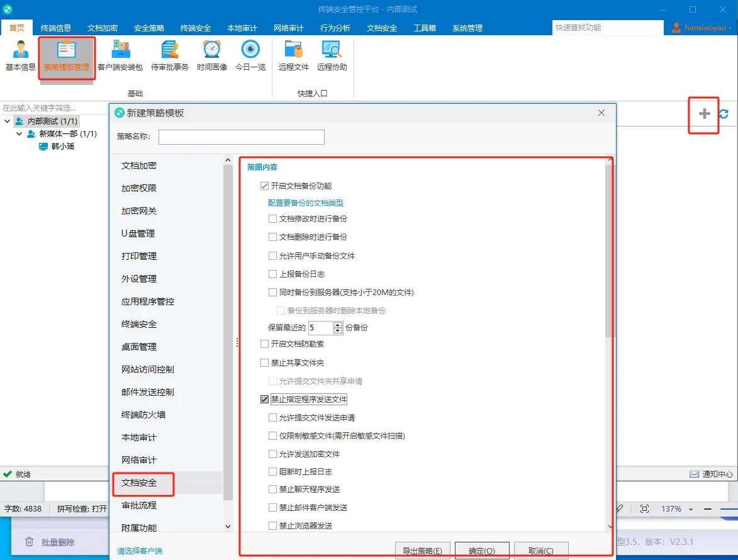Switch to the main 文档加密 tab
Screen dimensions: 738x560
pyautogui.click(x=102, y=28)
